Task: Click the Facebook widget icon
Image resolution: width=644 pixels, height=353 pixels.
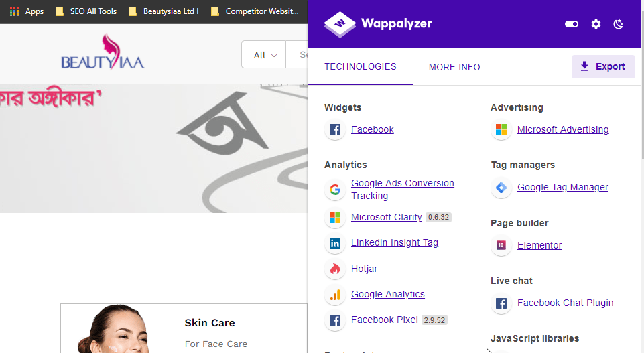Action: [x=335, y=130]
